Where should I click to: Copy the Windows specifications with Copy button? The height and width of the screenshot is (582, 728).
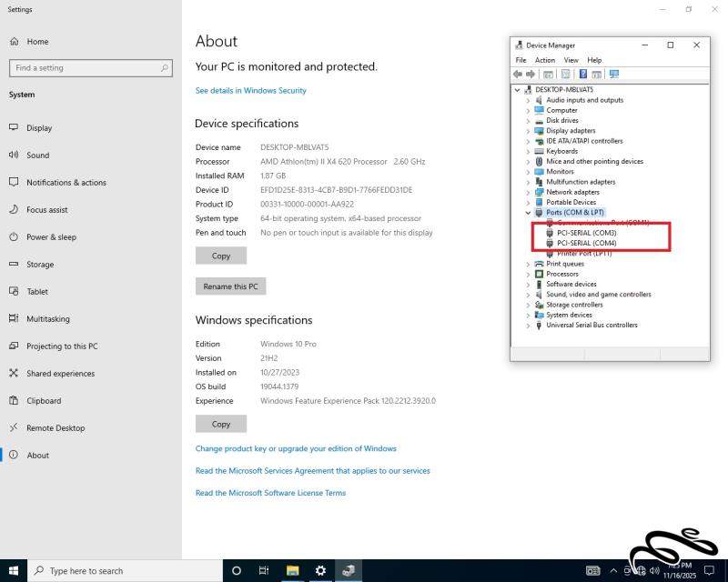click(x=220, y=424)
